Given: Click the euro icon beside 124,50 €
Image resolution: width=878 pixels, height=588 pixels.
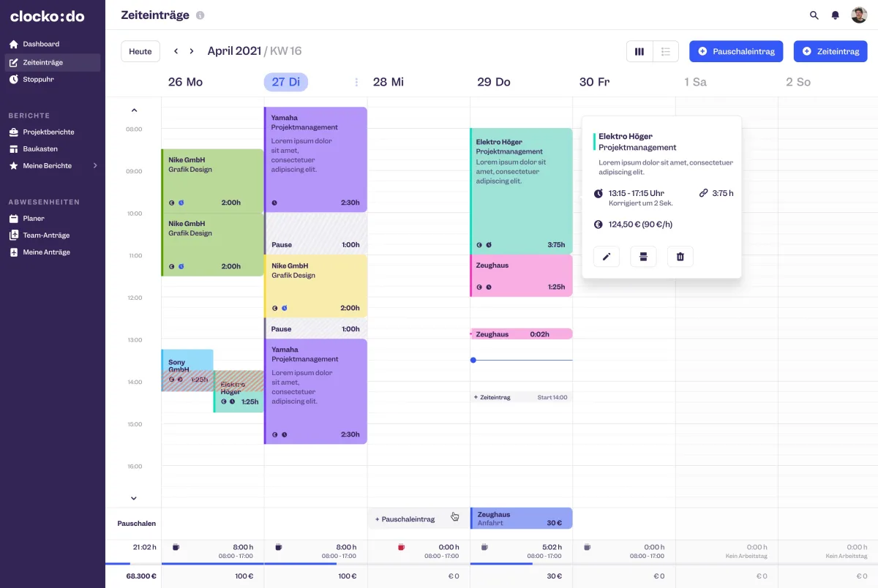Looking at the screenshot, I should coord(599,225).
